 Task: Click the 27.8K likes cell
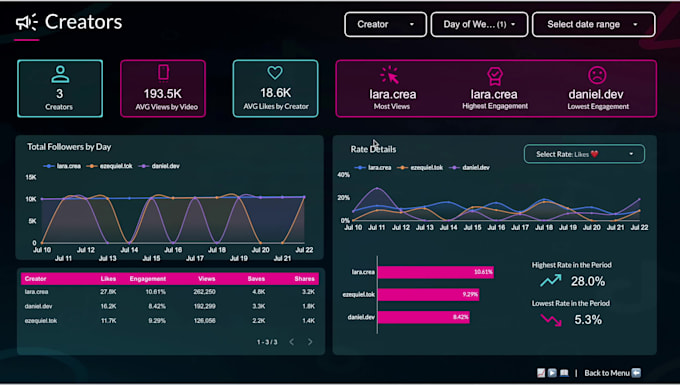108,292
